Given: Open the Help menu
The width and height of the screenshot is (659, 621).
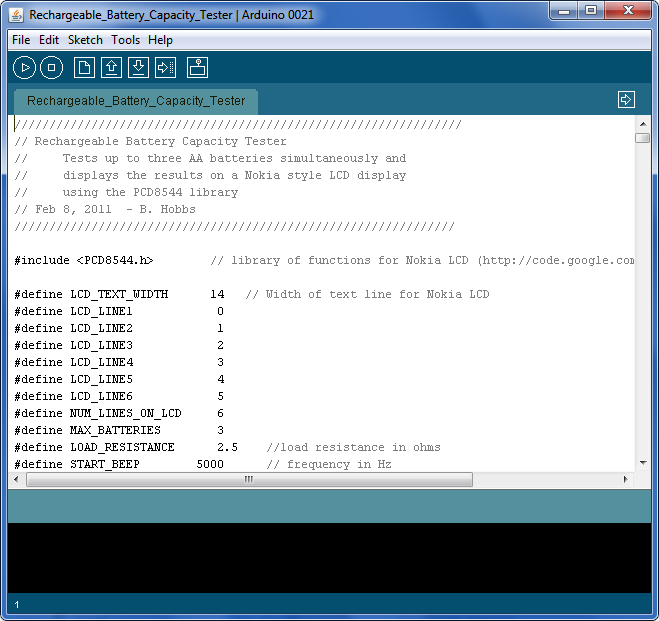Looking at the screenshot, I should (160, 40).
